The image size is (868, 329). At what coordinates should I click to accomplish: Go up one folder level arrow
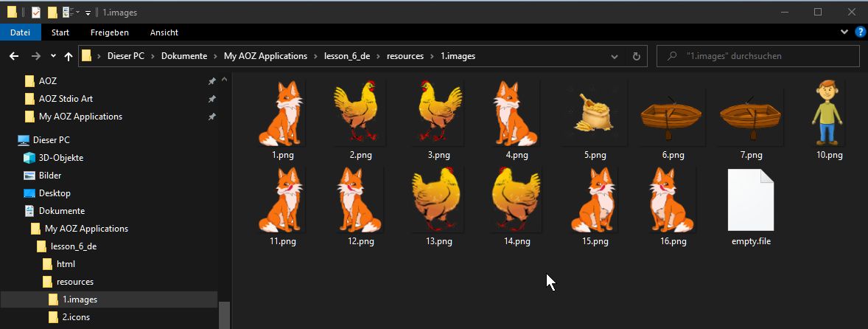coord(69,56)
